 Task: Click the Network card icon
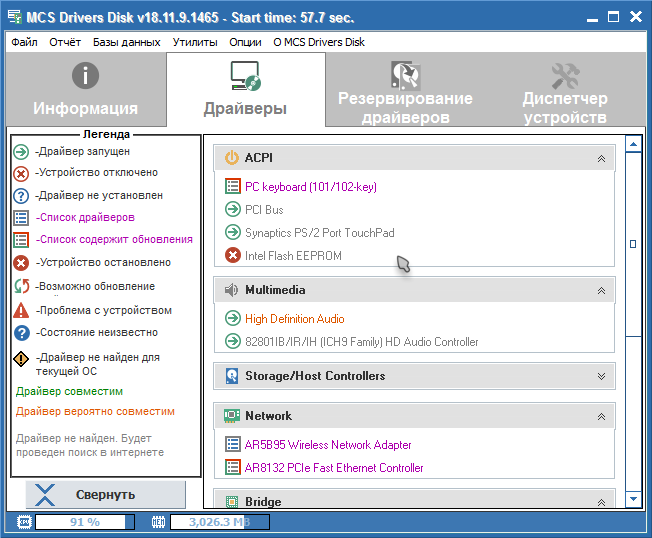click(x=232, y=416)
